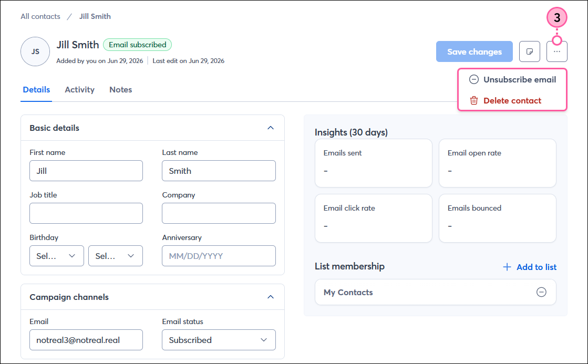Click "Added by you on Jun 29, 2026"

point(100,61)
